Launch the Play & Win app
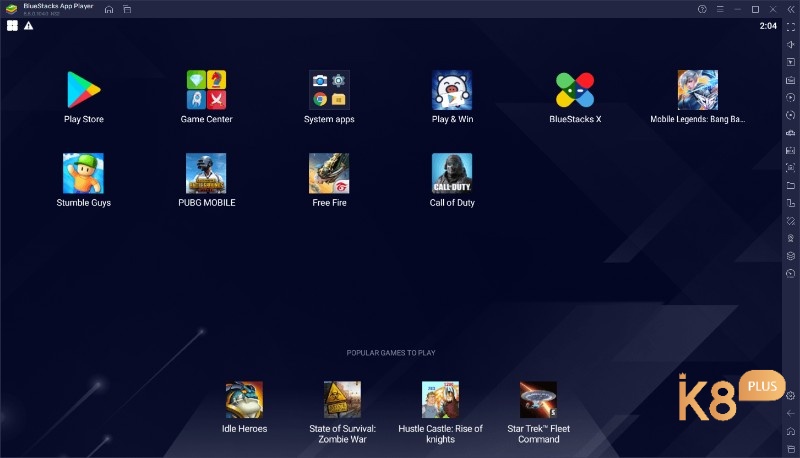 coord(452,90)
